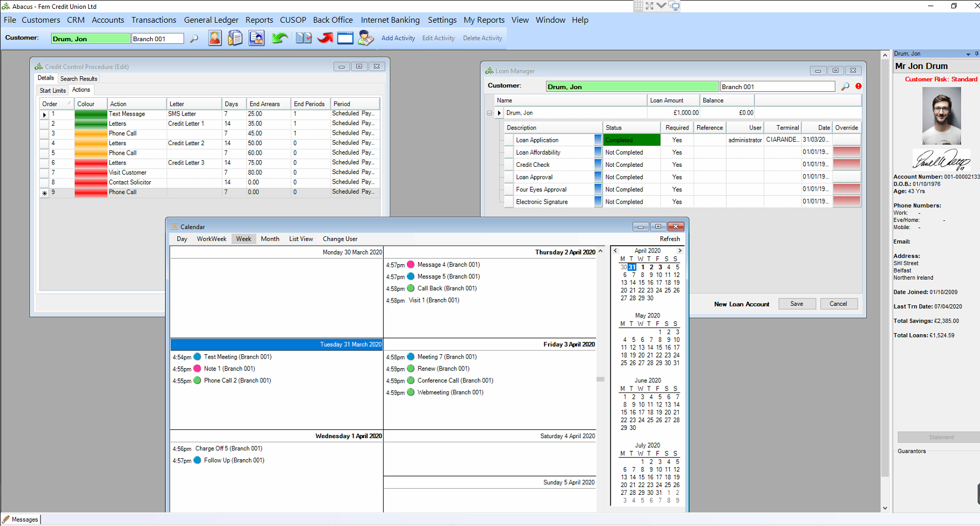Click the customer documents toolbar icon
Screen dimensions: 980x526
click(256, 38)
